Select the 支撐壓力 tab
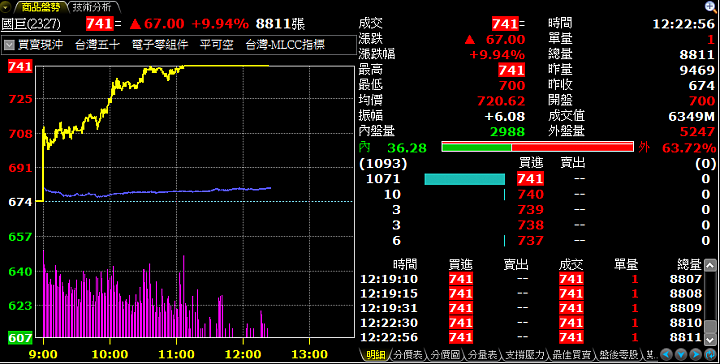This screenshot has width=720, height=364. click(x=524, y=355)
